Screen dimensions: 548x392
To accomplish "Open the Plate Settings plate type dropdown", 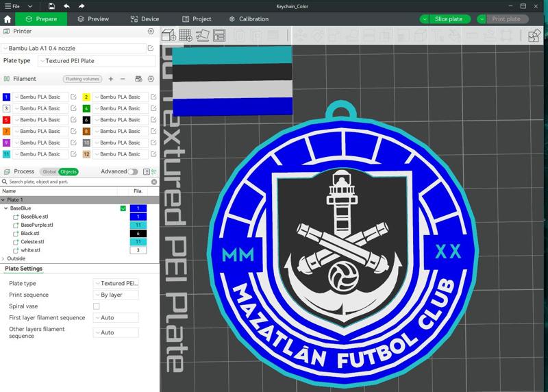I will point(116,283).
